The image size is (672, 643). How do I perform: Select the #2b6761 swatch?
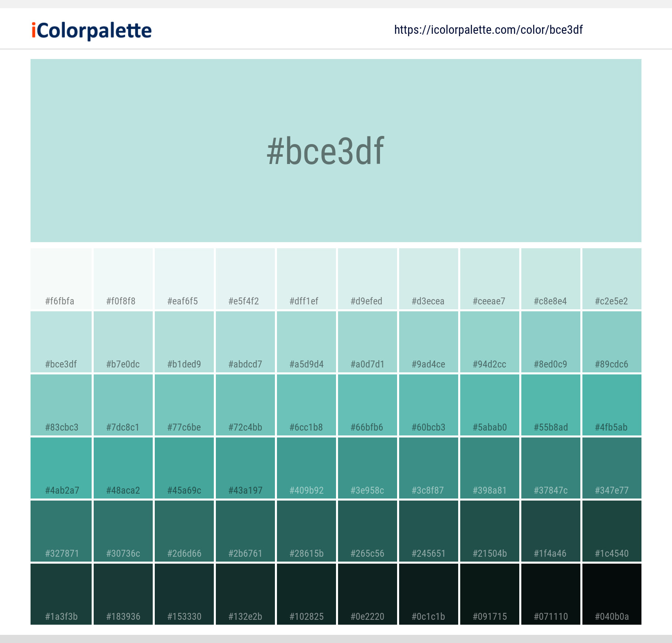pos(245,531)
